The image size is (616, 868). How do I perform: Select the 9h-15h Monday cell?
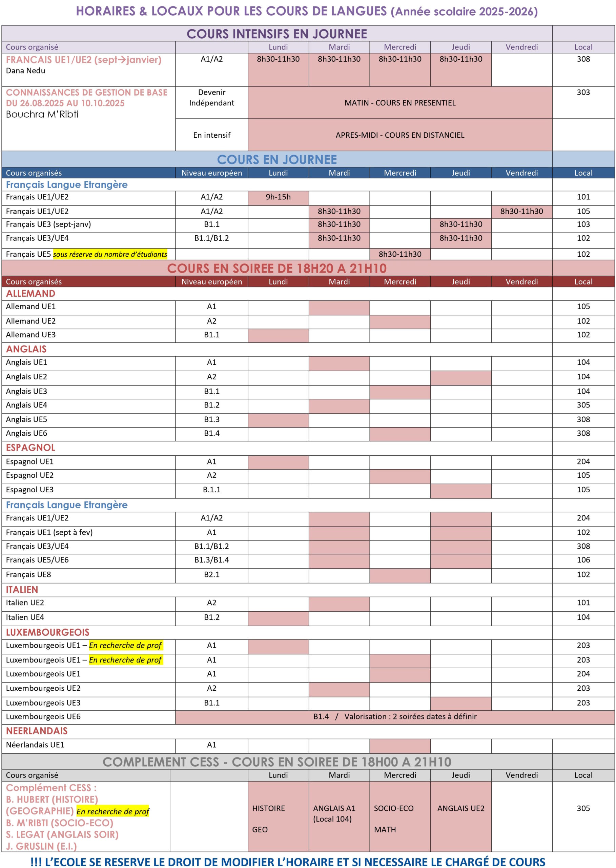point(279,198)
